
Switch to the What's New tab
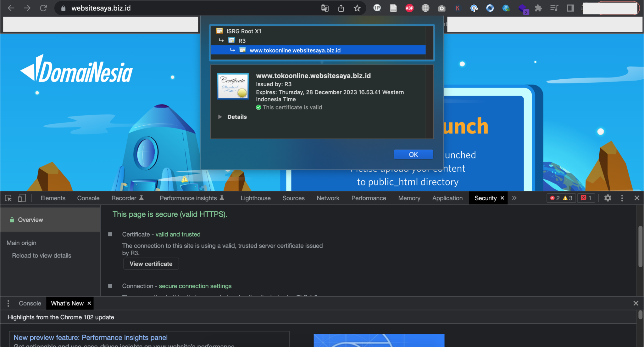click(68, 303)
